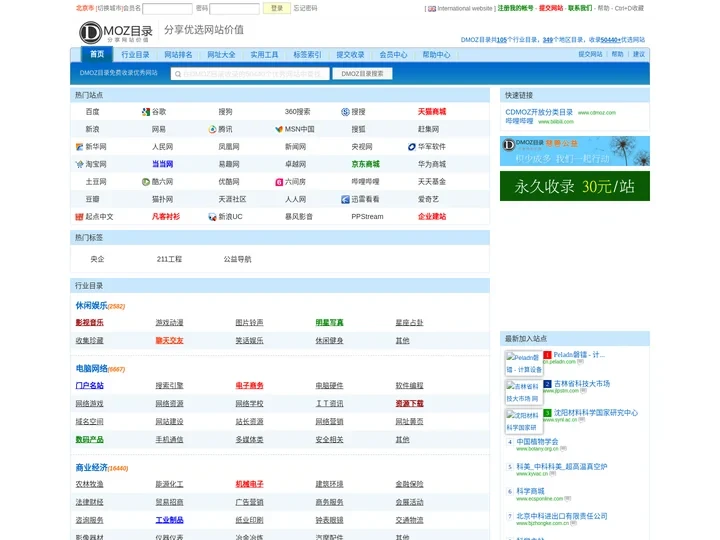Open the 商业经济 category heading

(x=91, y=467)
